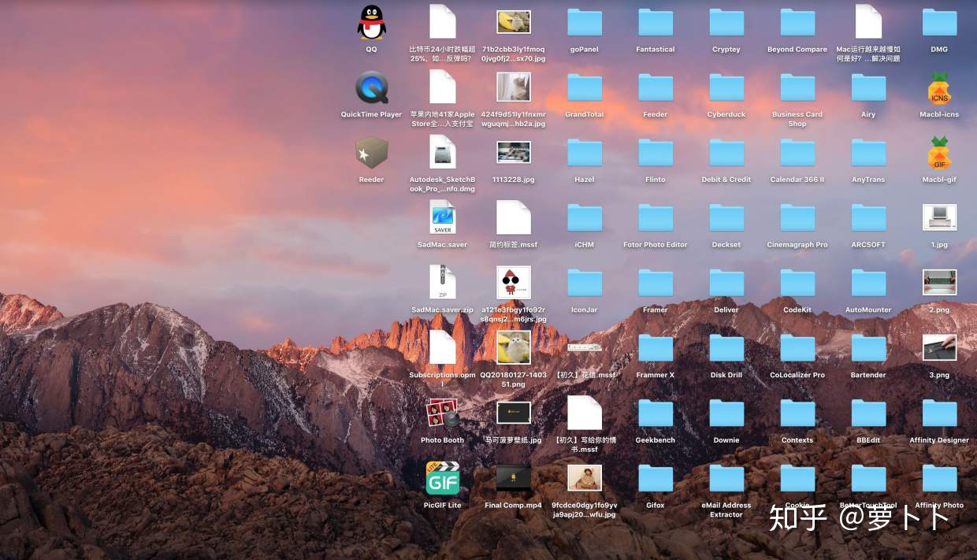The width and height of the screenshot is (977, 560).
Task: Select the Disk Drill folder
Action: (x=726, y=349)
